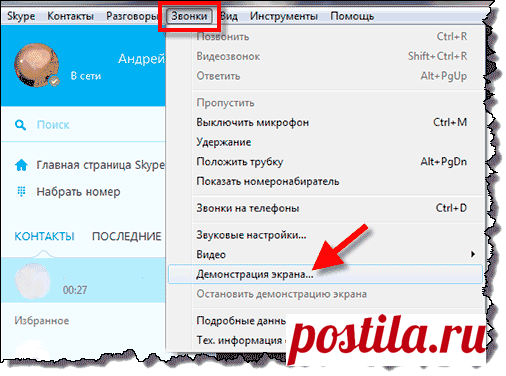Click the dial pad icon
506x376 pixels.
(x=21, y=191)
